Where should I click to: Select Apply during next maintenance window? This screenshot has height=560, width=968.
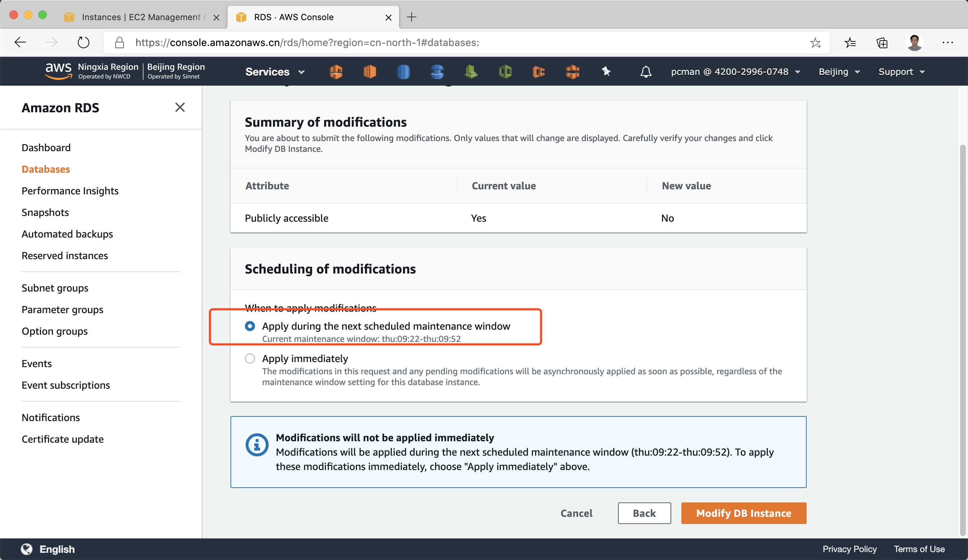pos(250,326)
